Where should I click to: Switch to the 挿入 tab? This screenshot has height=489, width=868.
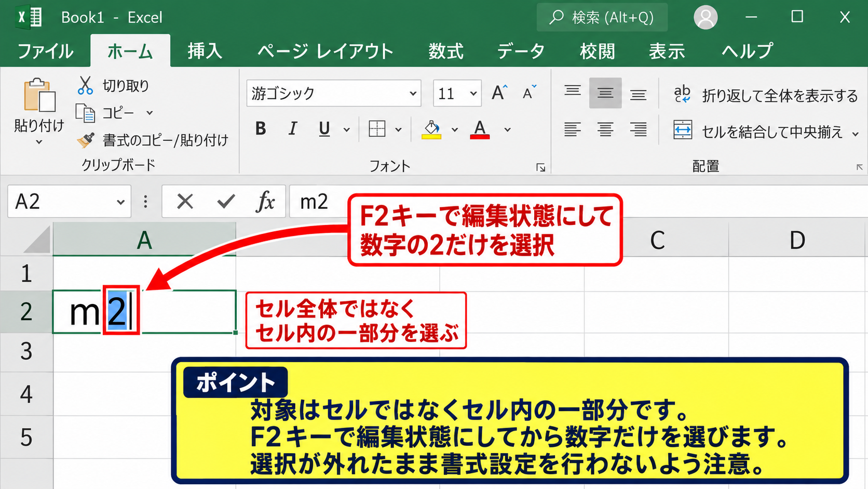click(205, 51)
